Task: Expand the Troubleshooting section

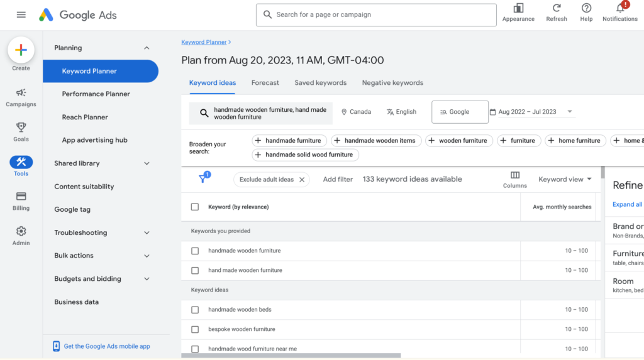Action: 147,232
